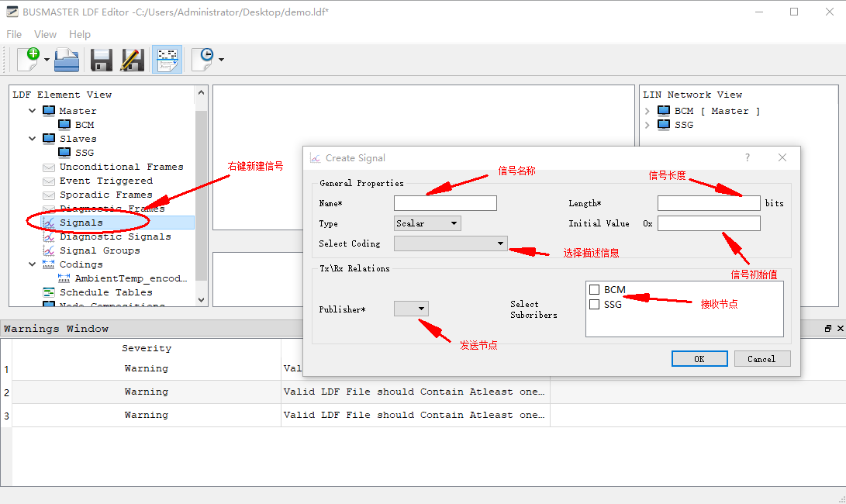Click the Master monitor icon in element tree
846x504 pixels.
point(49,111)
